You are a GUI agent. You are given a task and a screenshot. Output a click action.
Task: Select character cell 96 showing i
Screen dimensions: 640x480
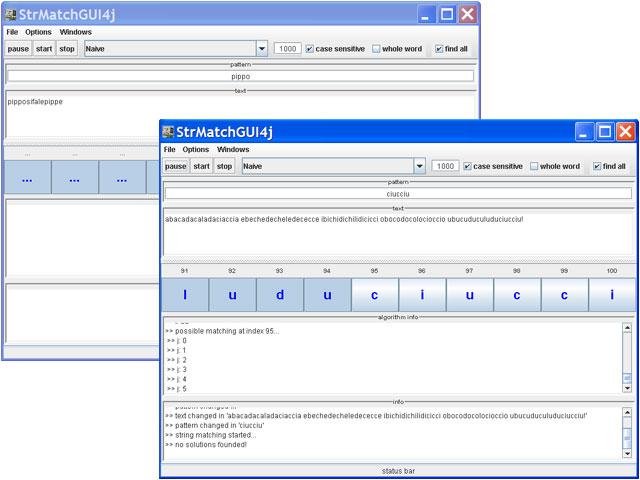(x=422, y=295)
